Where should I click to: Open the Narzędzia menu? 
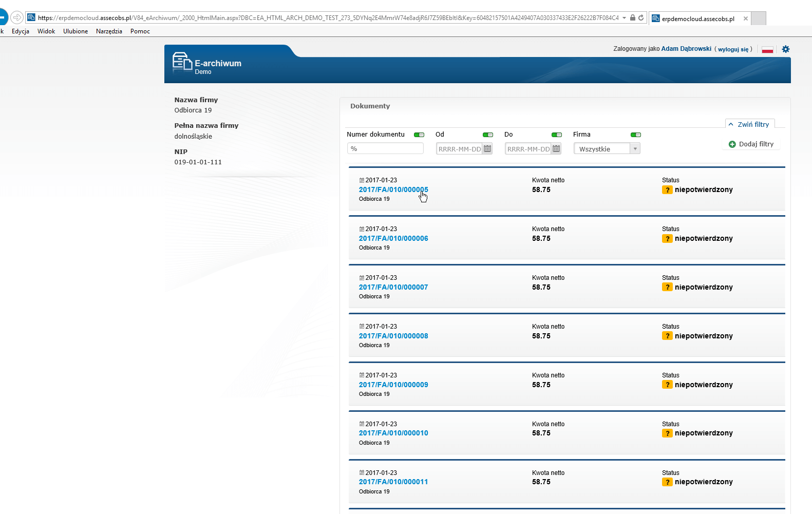point(109,31)
